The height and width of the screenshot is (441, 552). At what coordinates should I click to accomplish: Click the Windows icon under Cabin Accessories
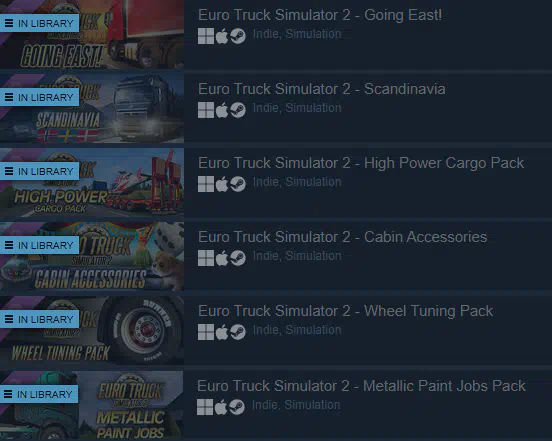click(206, 258)
